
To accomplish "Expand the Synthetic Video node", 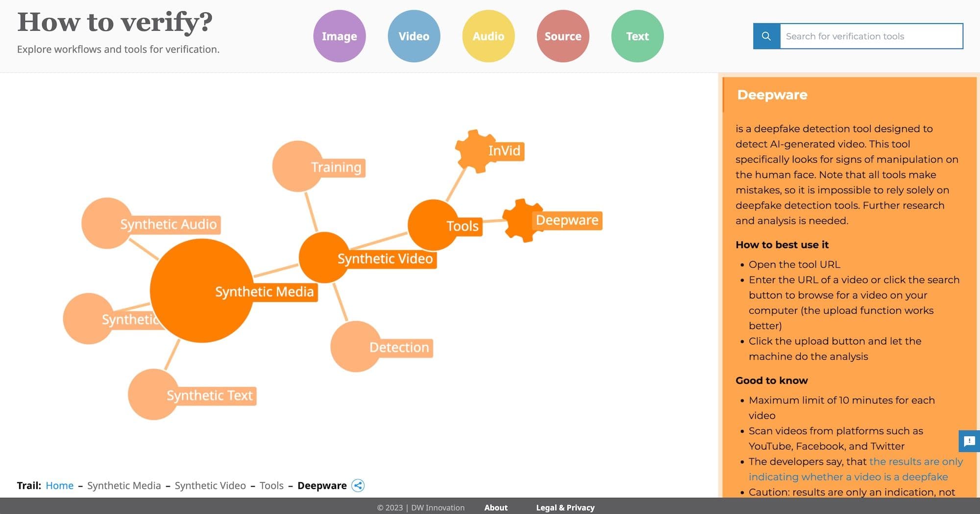I will pos(324,257).
